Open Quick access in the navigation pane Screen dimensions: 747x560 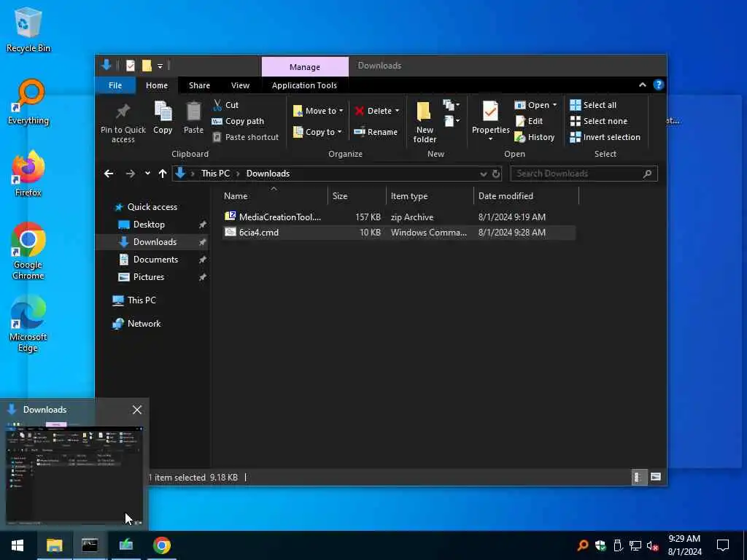152,206
